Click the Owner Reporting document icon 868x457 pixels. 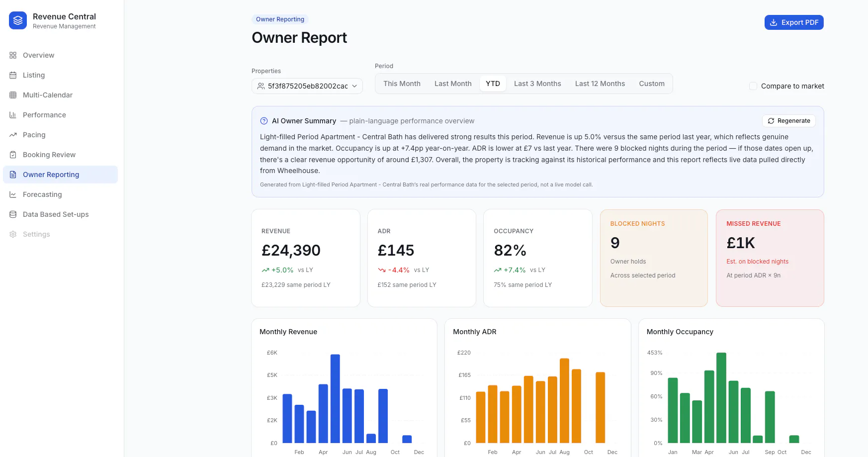13,175
